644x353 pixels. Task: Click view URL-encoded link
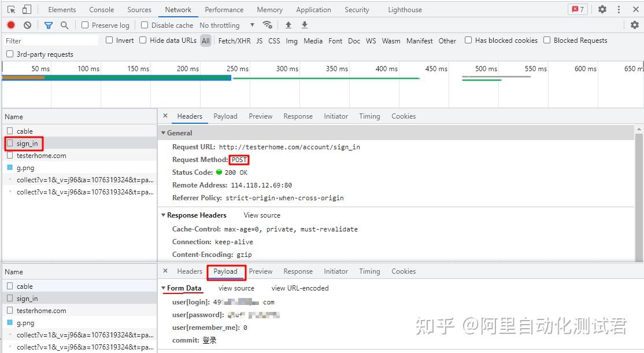(x=300, y=288)
